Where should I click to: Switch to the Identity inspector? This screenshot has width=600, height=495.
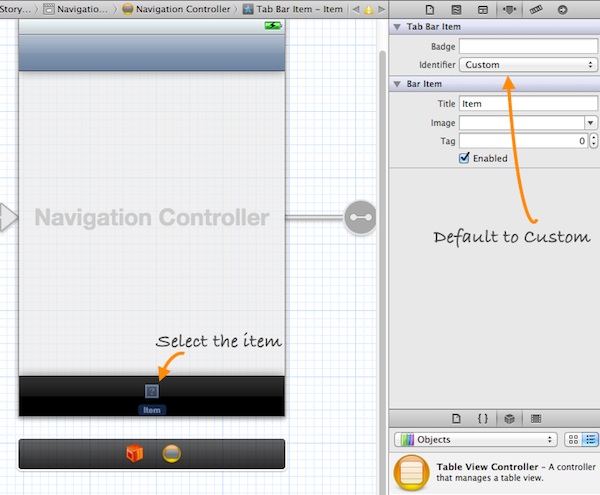pos(483,9)
